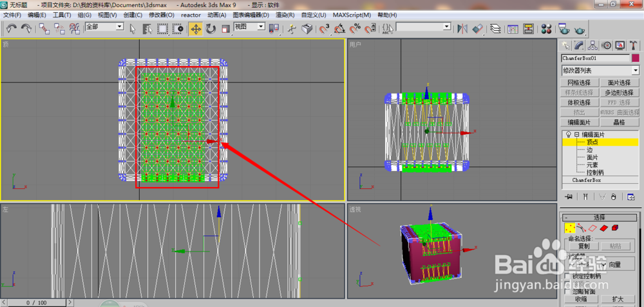The image size is (644, 307).
Task: Toggle the Lock Handles checkbox
Action: point(567,276)
